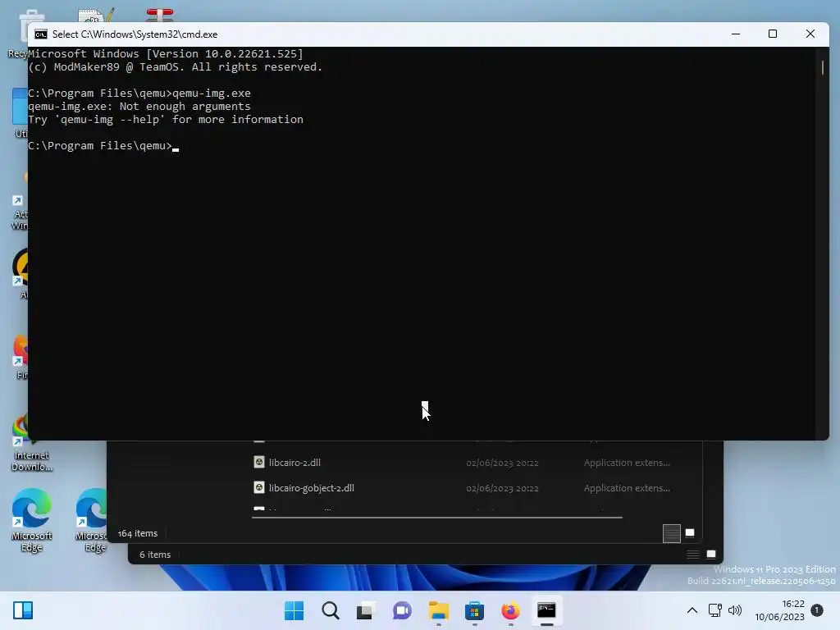The height and width of the screenshot is (630, 840).
Task: Click the command prompt input line
Action: [103, 146]
